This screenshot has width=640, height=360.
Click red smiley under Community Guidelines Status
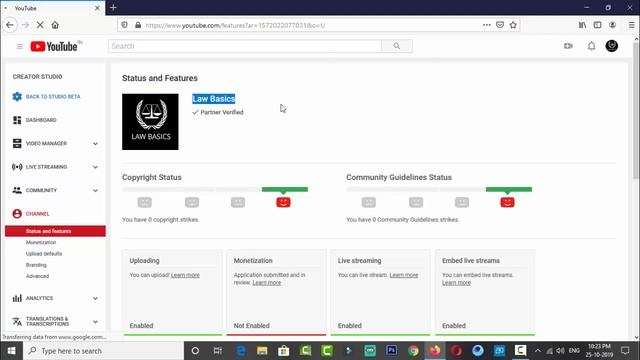point(507,202)
